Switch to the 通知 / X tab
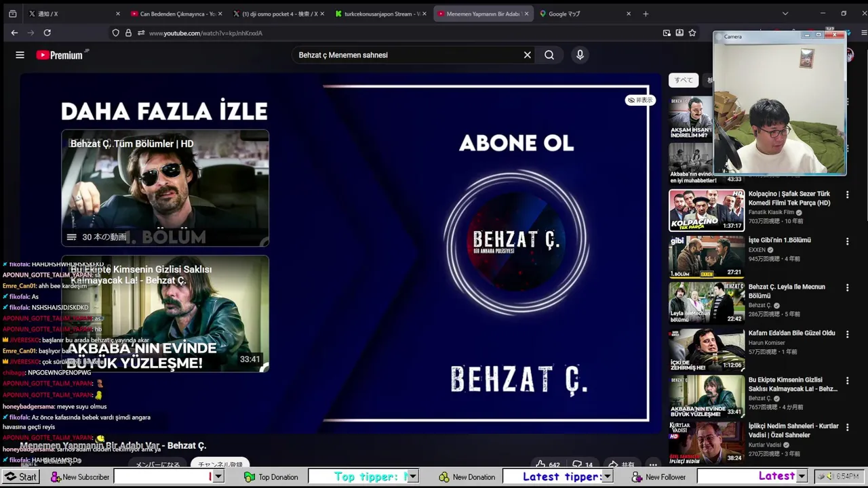Viewport: 868px width, 488px height. 73,14
